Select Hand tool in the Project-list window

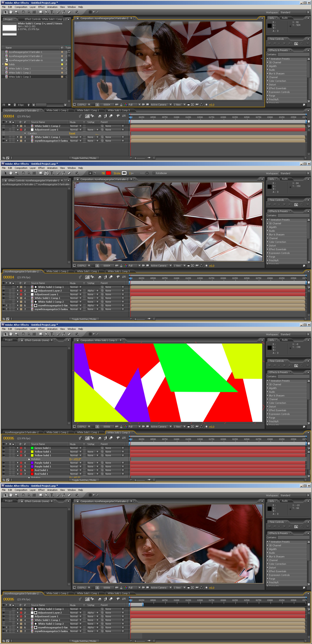pos(11,12)
